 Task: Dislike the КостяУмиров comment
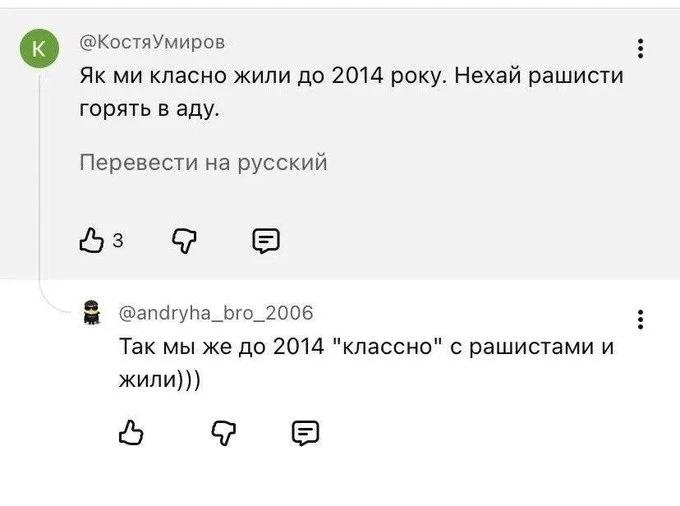click(x=184, y=241)
